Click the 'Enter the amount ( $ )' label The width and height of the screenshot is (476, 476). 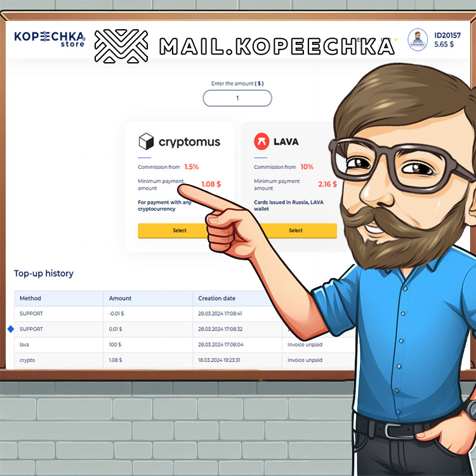237,84
